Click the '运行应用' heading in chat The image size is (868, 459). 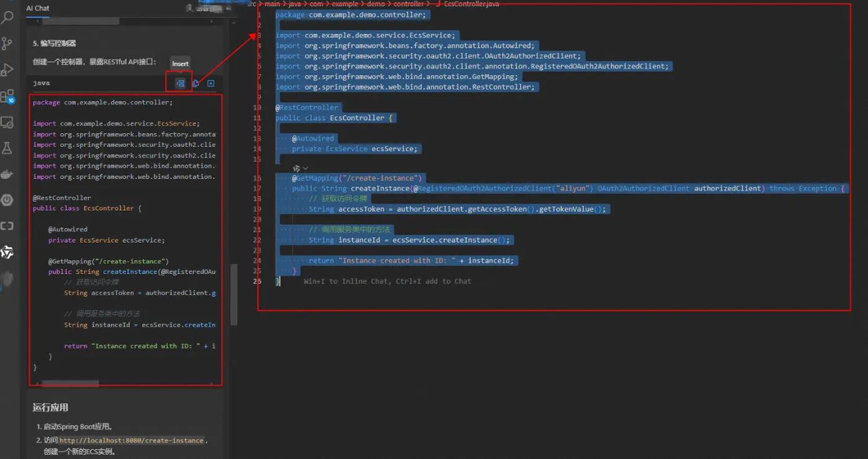tap(50, 408)
